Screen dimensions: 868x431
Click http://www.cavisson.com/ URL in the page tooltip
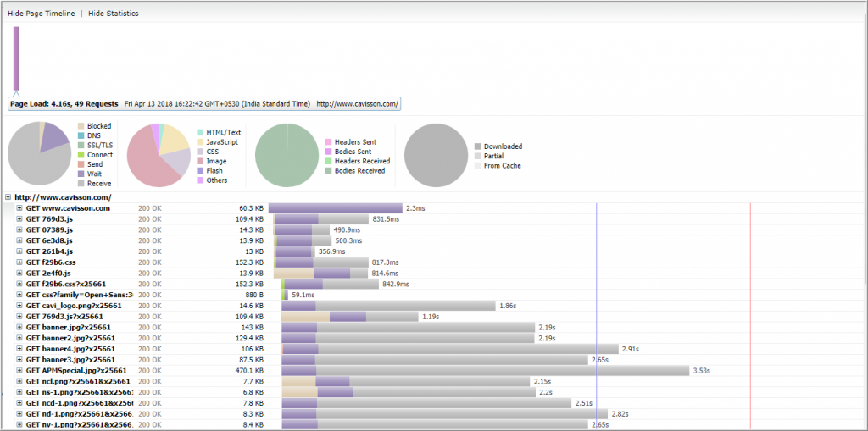[357, 103]
